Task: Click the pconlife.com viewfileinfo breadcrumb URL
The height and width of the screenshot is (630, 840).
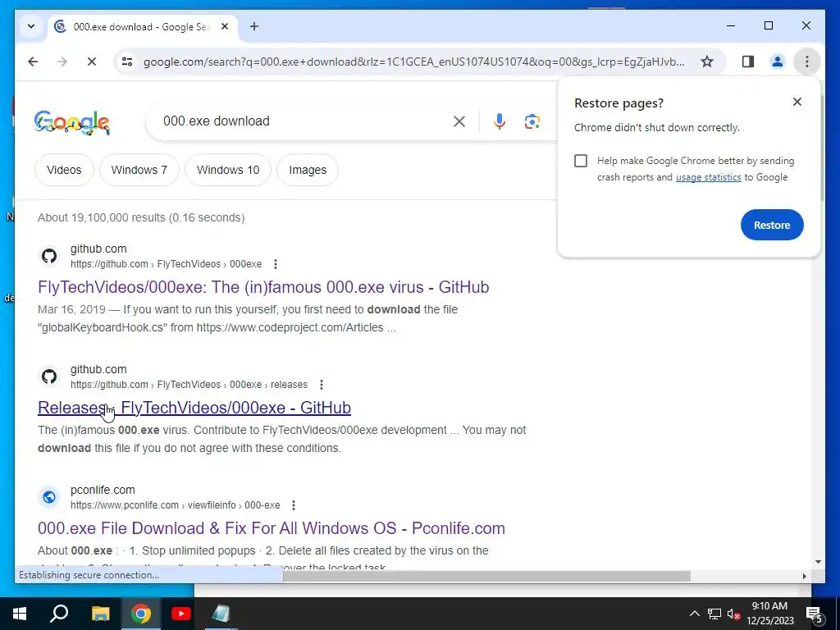Action: point(176,505)
